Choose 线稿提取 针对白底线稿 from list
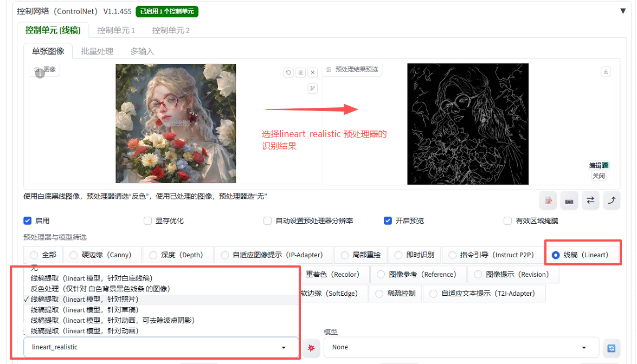Image resolution: width=637 pixels, height=364 pixels. point(161,278)
